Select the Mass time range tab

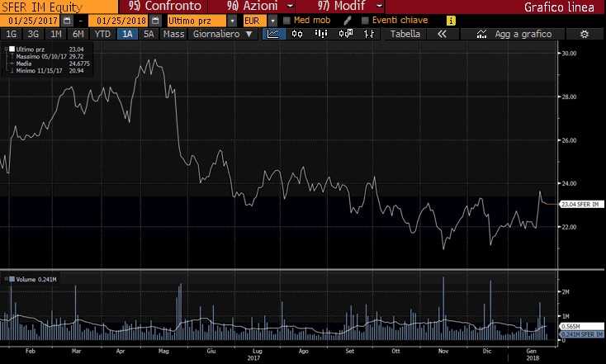(x=173, y=34)
